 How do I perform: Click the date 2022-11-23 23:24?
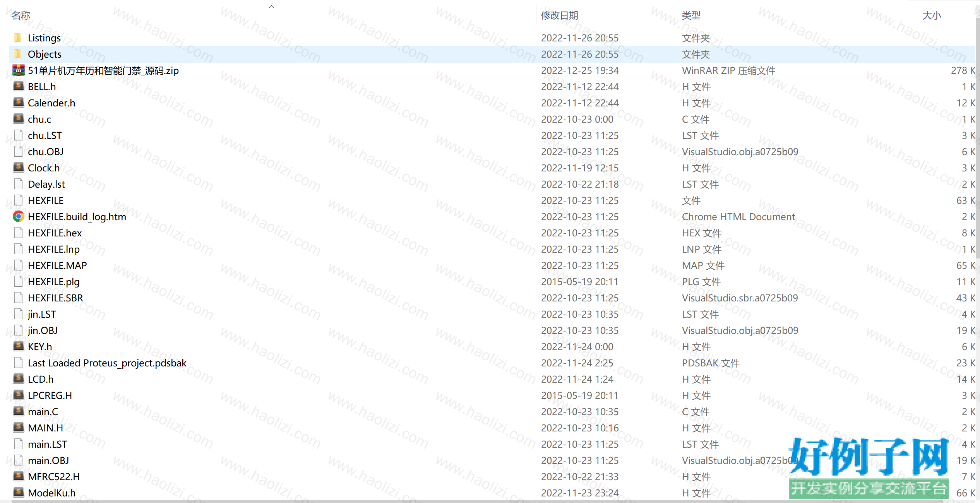580,493
